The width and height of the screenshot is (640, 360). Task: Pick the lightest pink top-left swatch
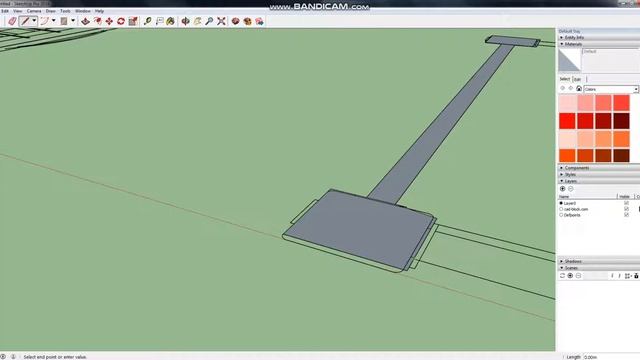[x=567, y=103]
